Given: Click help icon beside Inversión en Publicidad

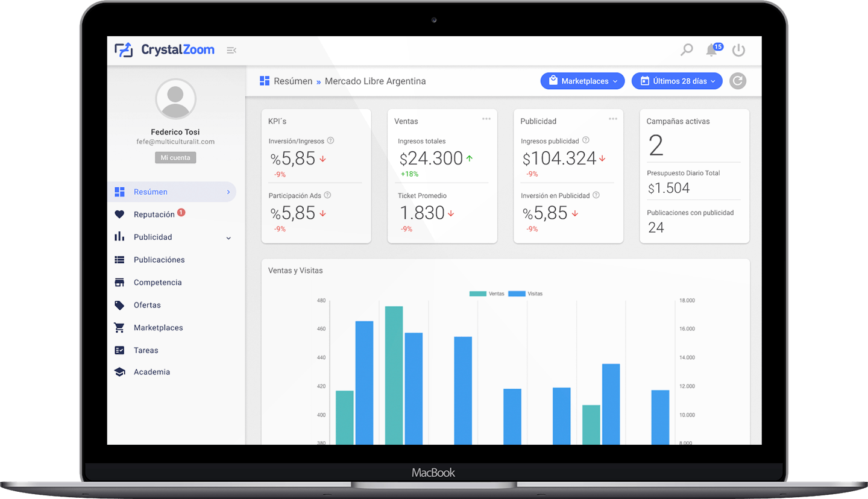Looking at the screenshot, I should pos(596,195).
